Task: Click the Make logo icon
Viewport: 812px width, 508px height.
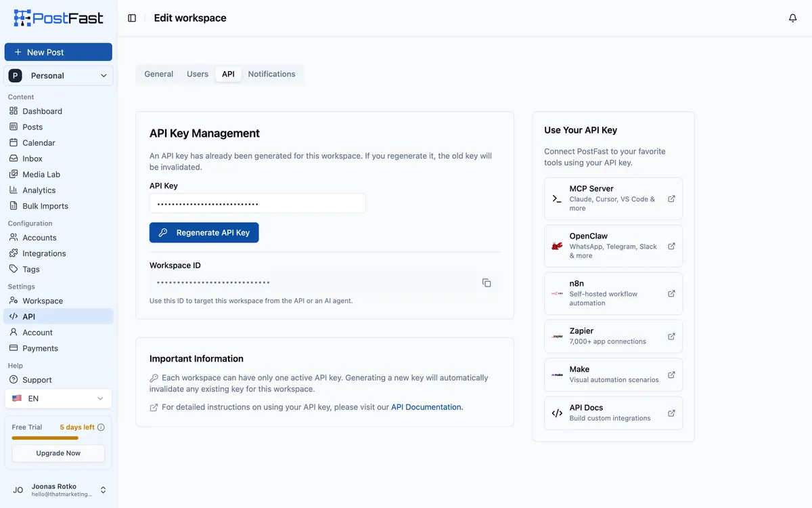Action: [557, 375]
